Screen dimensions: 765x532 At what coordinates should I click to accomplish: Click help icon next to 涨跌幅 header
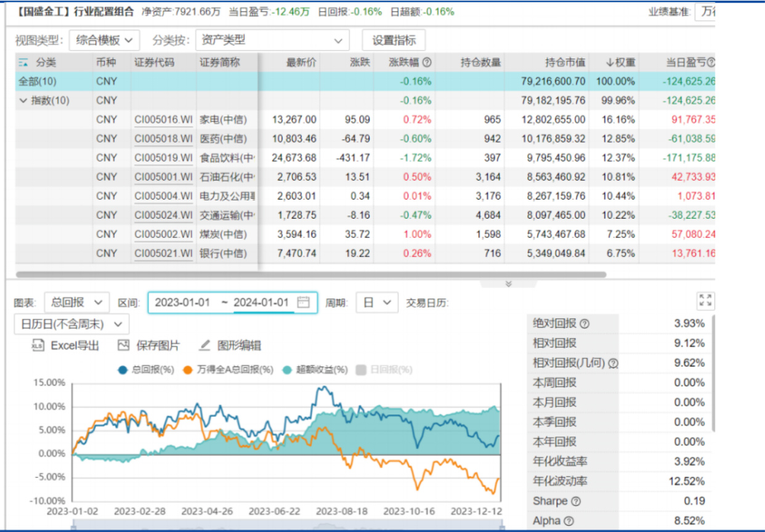[426, 62]
